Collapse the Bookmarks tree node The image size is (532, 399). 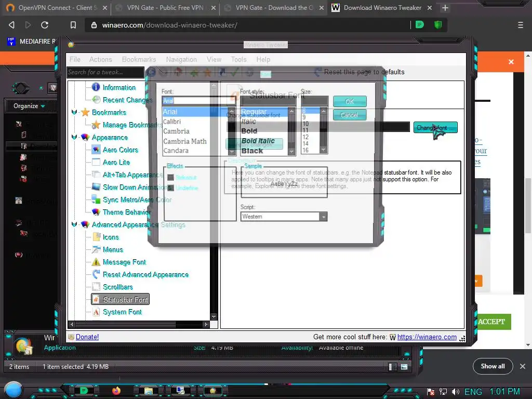point(74,112)
